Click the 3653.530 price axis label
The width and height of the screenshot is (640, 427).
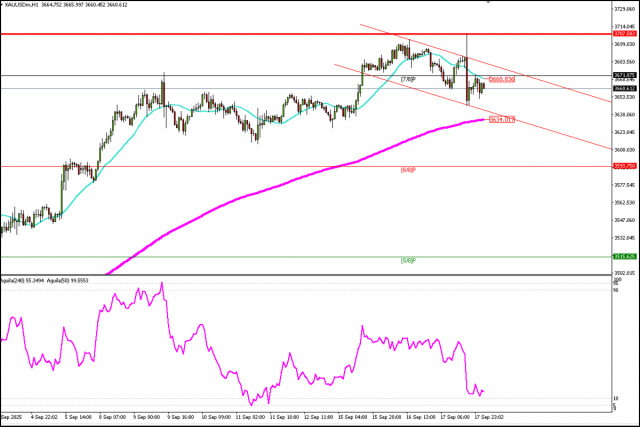click(625, 97)
